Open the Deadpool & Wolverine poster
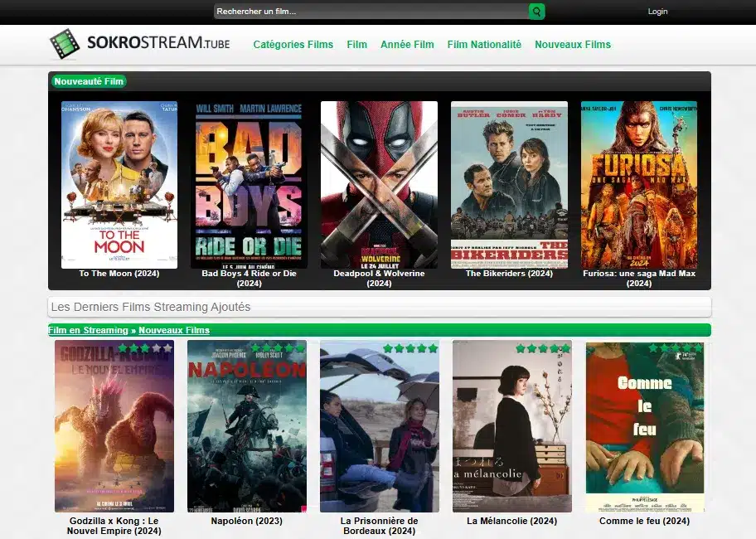Screen dimensions: 756x539 tap(379, 185)
